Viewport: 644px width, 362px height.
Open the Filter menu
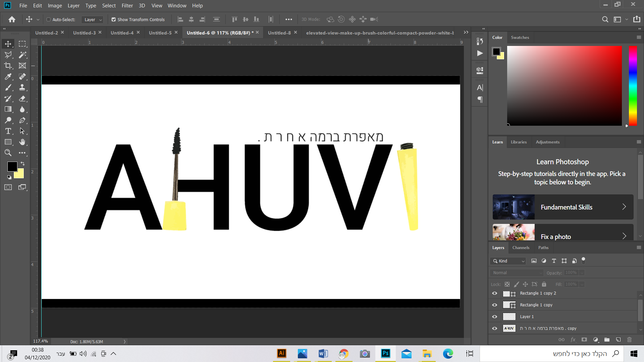[x=127, y=5]
